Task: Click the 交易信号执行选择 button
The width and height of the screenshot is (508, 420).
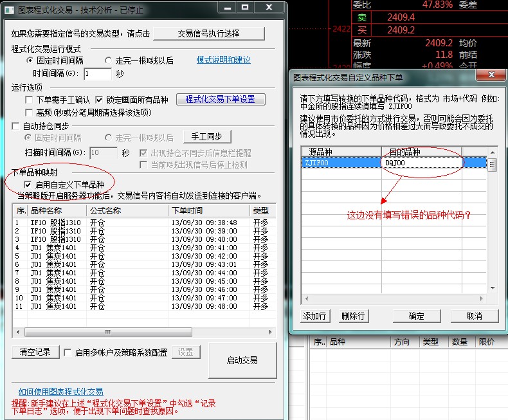Action: tap(208, 33)
